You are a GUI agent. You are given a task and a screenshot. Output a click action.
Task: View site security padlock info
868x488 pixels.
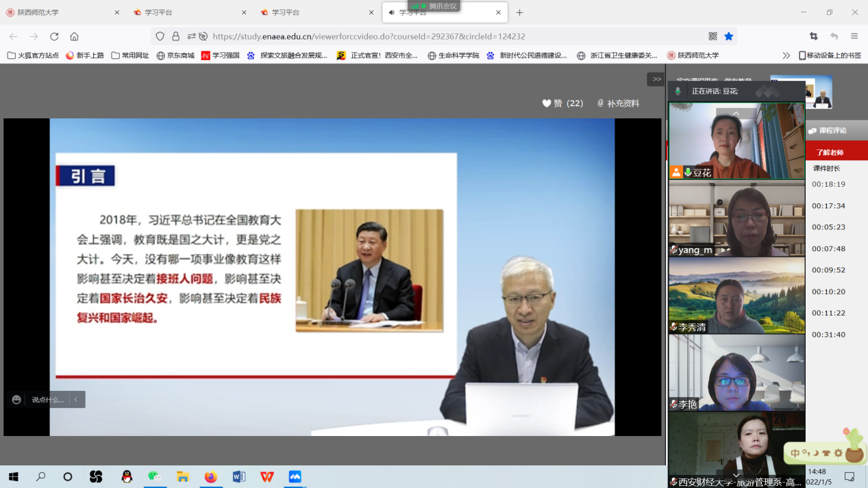click(x=176, y=36)
